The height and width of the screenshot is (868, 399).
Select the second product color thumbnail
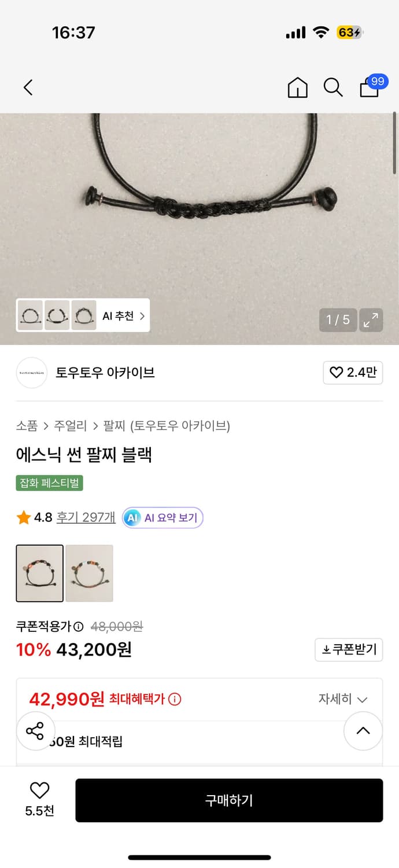pyautogui.click(x=89, y=573)
